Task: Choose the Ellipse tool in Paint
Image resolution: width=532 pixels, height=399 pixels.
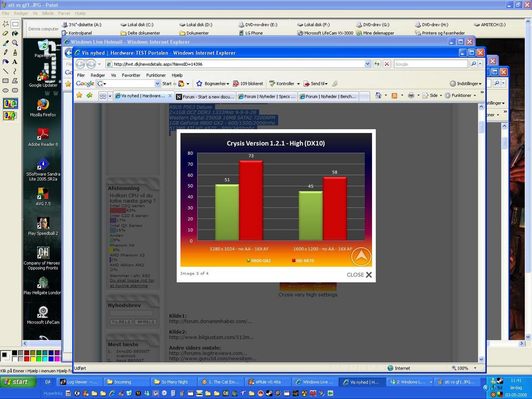Action: point(6,91)
